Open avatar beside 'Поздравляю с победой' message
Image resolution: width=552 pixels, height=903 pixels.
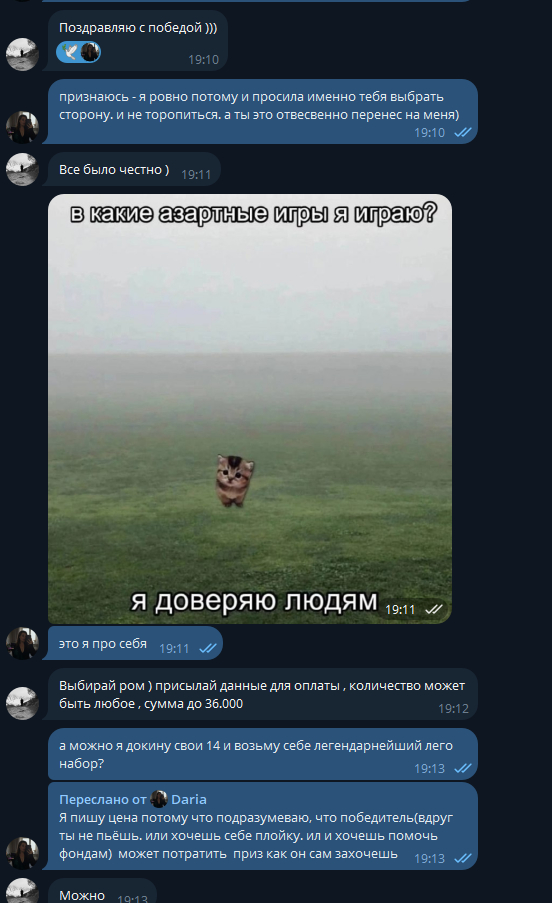22,54
